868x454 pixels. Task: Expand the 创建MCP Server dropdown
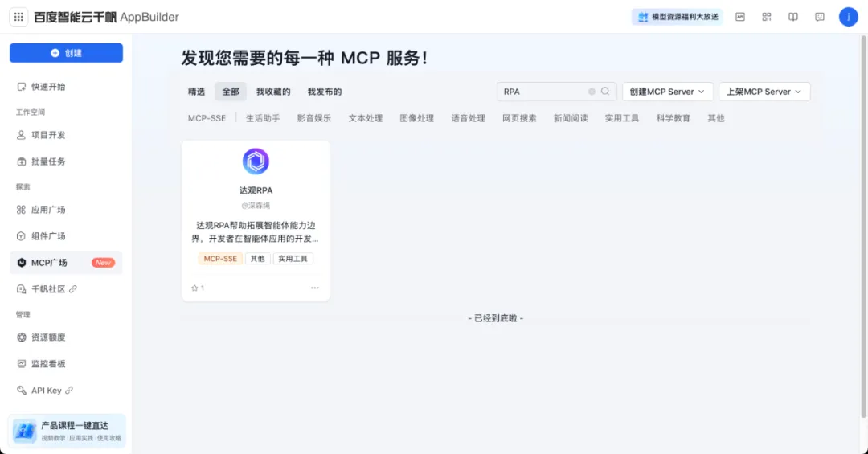(x=667, y=92)
